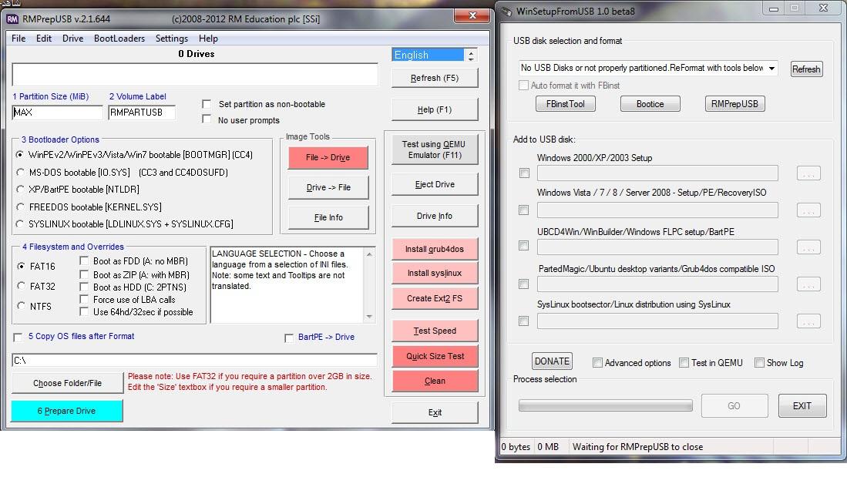Select the FAT16 filesystem option
Screen dimensions: 847x504
point(21,267)
